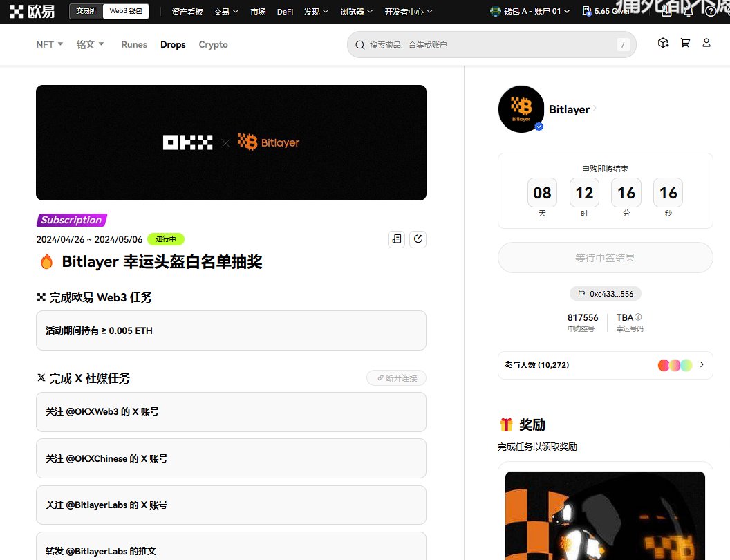Click the gift icon beside 奖励
The height and width of the screenshot is (560, 730).
tap(506, 424)
